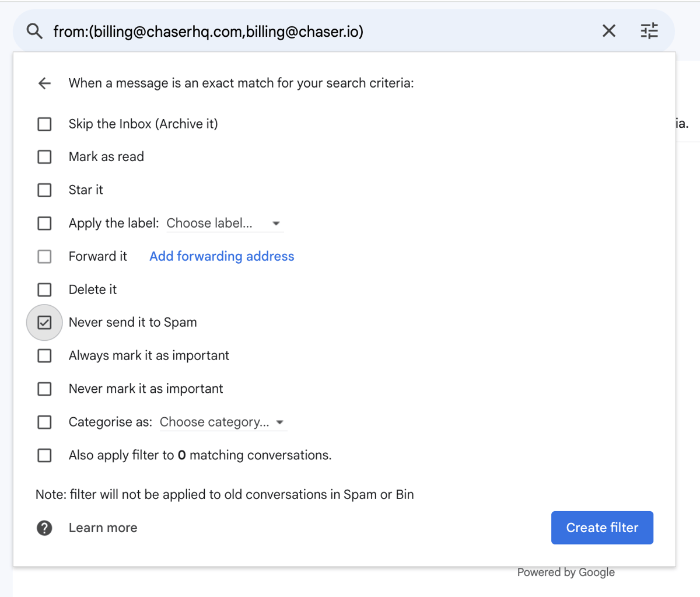The height and width of the screenshot is (597, 700).
Task: Open advanced search options sliders icon
Action: (x=649, y=31)
